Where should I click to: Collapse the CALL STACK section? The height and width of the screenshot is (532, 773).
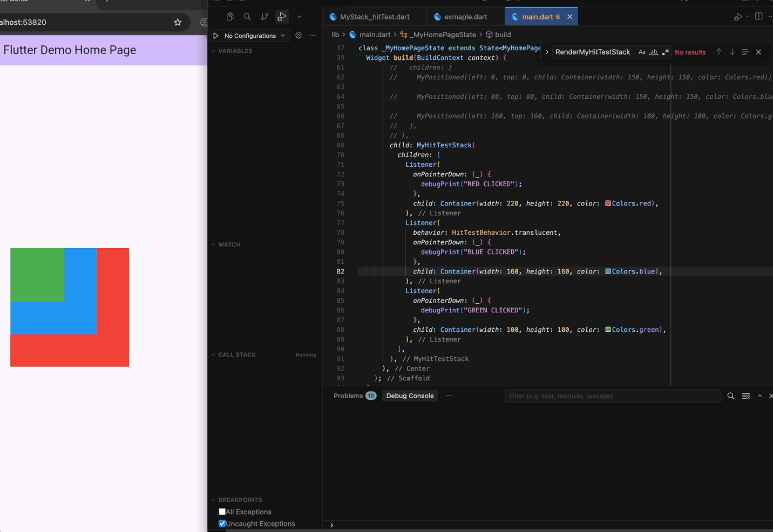coord(237,354)
